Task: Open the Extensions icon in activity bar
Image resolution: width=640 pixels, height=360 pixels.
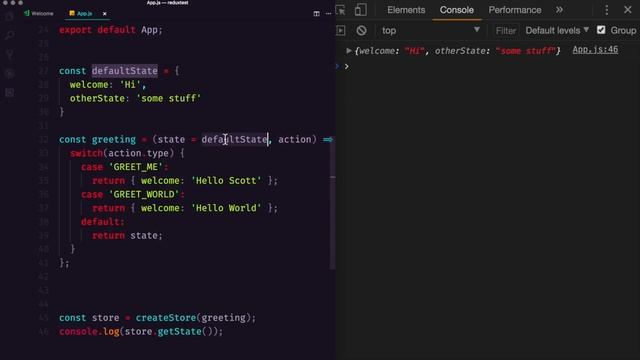Action: 10,93
